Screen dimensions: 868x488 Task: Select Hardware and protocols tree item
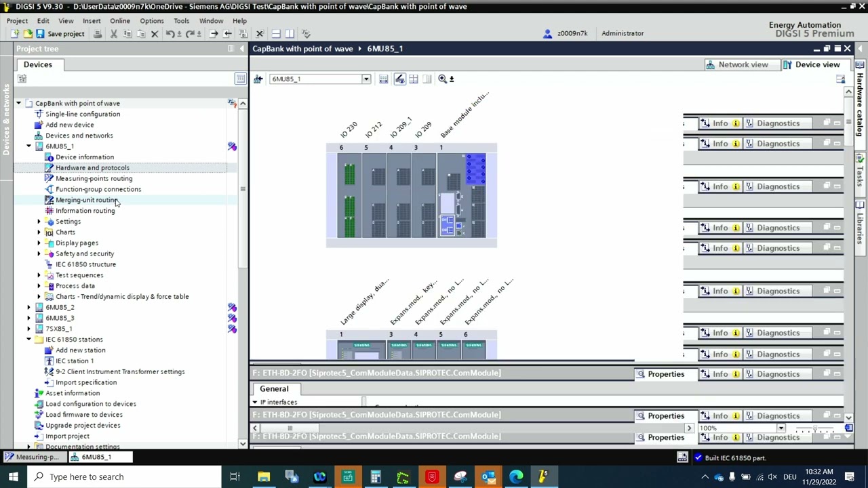click(x=92, y=168)
